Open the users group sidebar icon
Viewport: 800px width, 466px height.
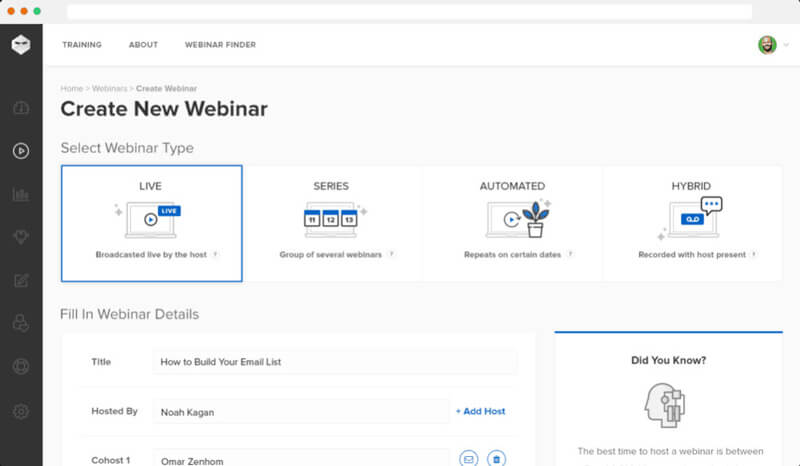21,323
